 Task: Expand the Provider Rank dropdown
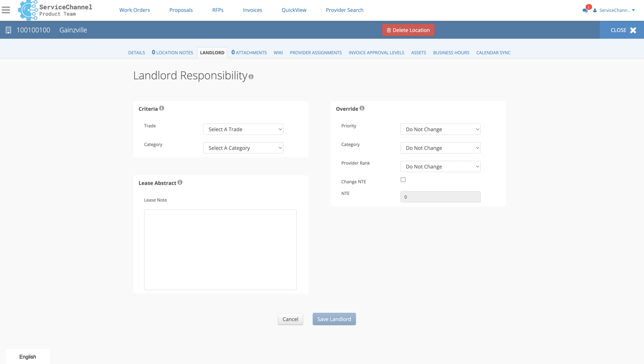coord(440,167)
